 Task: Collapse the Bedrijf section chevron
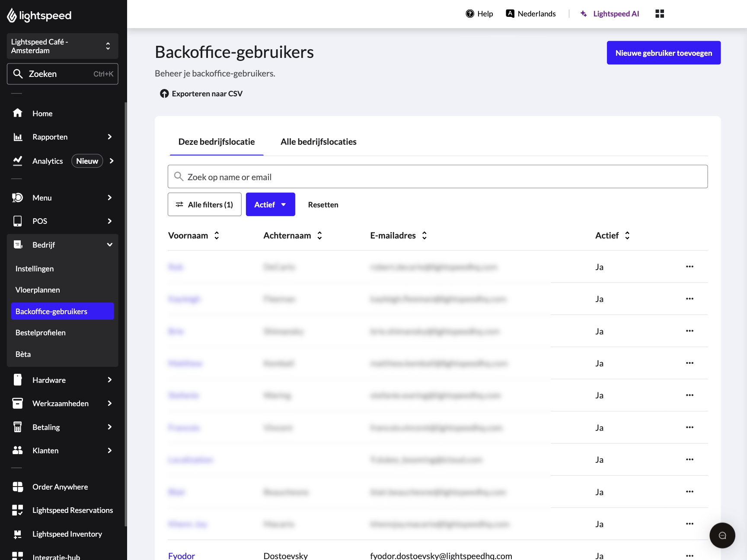tap(110, 245)
